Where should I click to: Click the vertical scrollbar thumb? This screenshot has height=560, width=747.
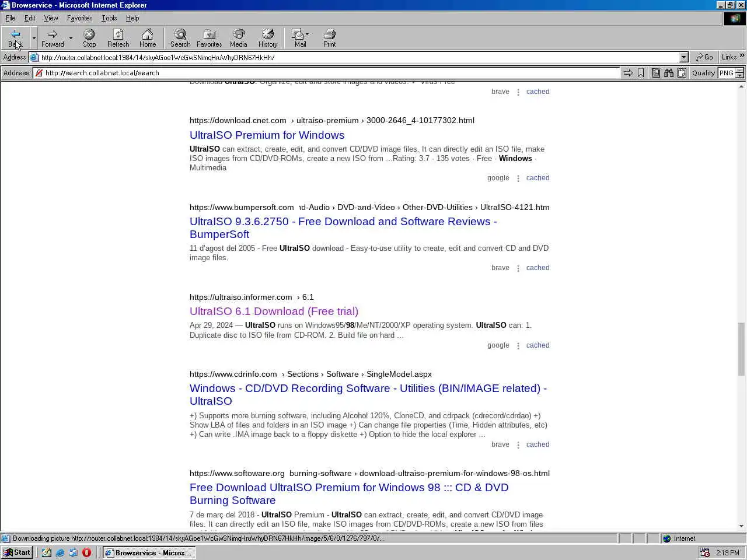(x=741, y=349)
